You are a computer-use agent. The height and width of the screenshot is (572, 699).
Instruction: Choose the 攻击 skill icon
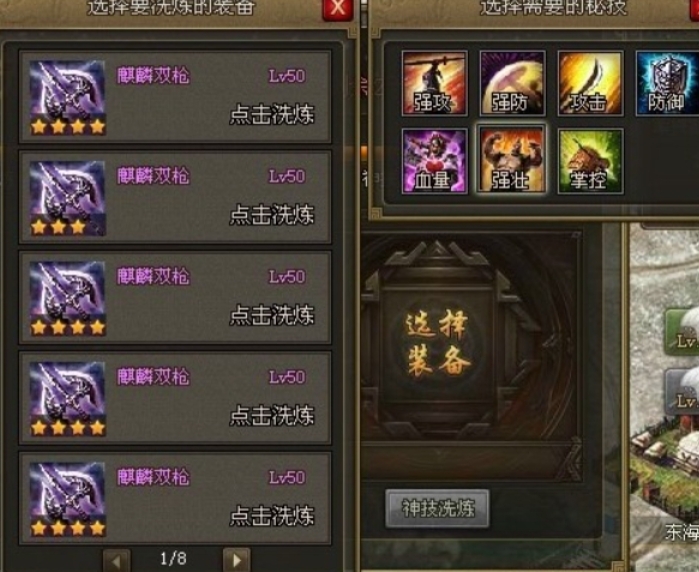[590, 83]
